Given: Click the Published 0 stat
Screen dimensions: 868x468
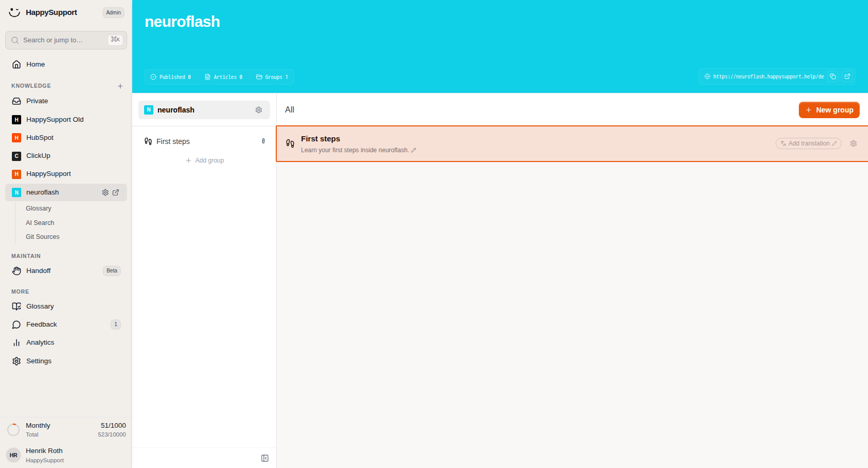Looking at the screenshot, I should pyautogui.click(x=171, y=77).
